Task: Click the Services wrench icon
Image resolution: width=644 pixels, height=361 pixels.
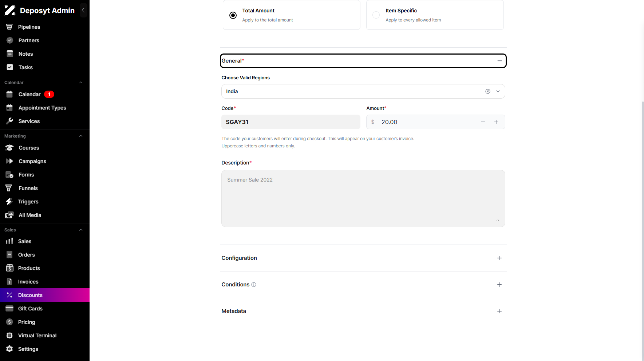Action: pyautogui.click(x=9, y=121)
